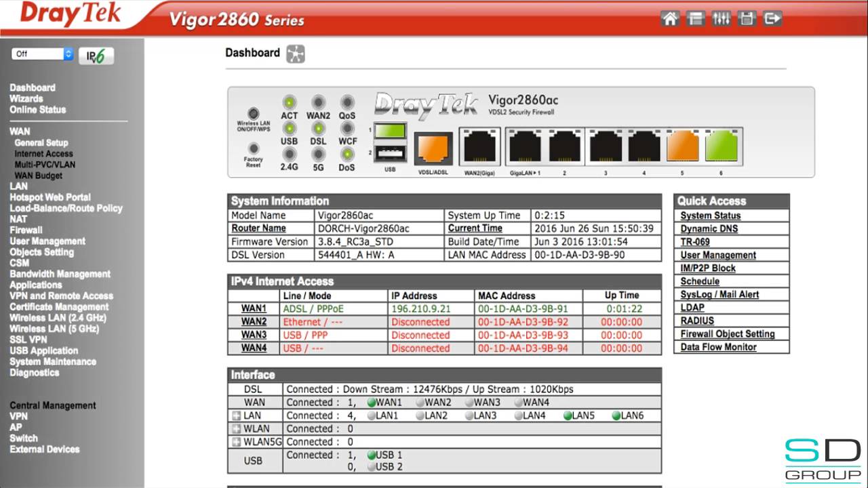Click the GigaLAN port 1 graphic
Screen dimensions: 868x488
[525, 146]
